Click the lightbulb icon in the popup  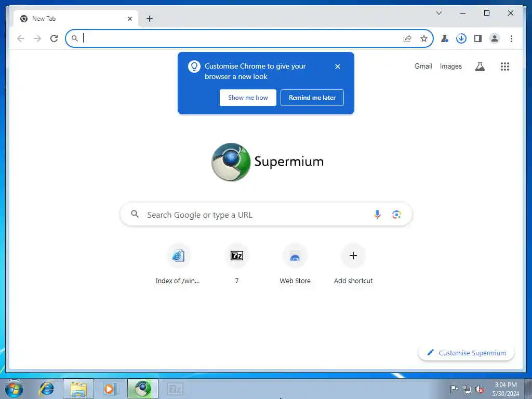[194, 66]
